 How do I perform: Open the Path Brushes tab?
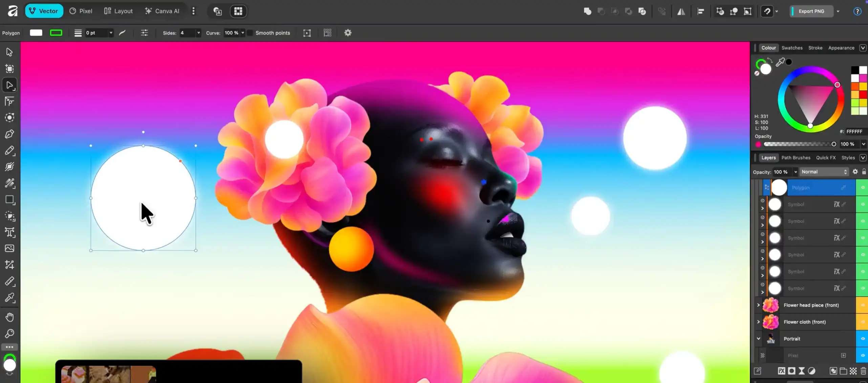coord(796,158)
